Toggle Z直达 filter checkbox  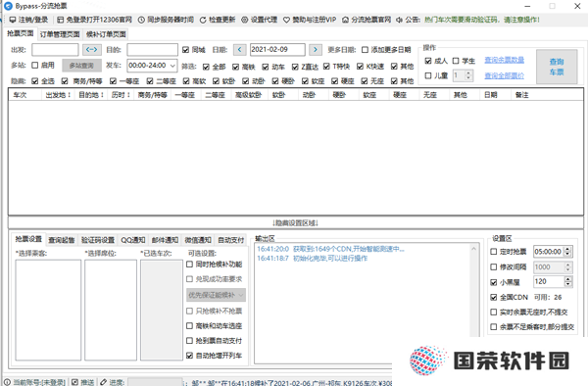pyautogui.click(x=295, y=67)
